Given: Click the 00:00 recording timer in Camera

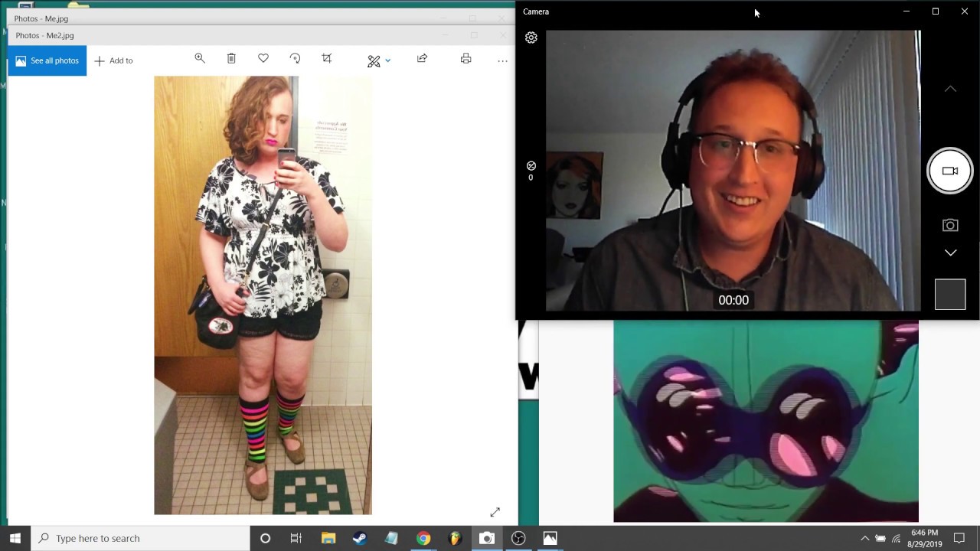Looking at the screenshot, I should 733,300.
